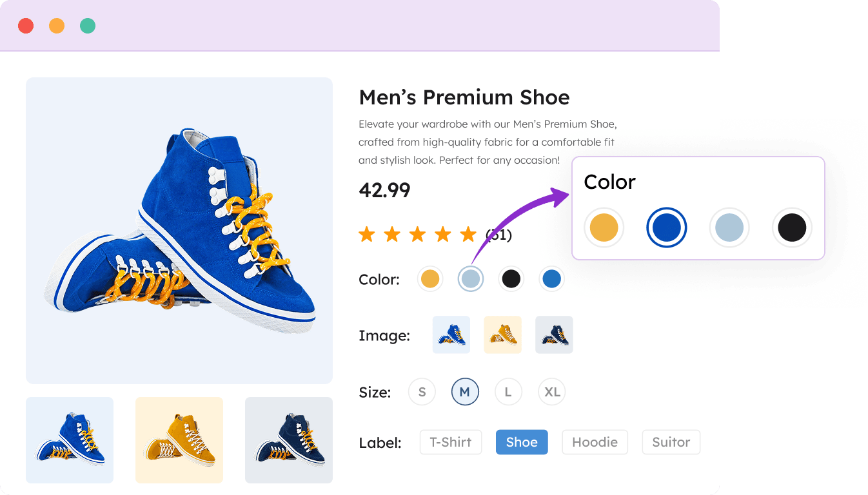Screen dimensions: 868x495
Task: Select size M option
Action: [x=465, y=392]
